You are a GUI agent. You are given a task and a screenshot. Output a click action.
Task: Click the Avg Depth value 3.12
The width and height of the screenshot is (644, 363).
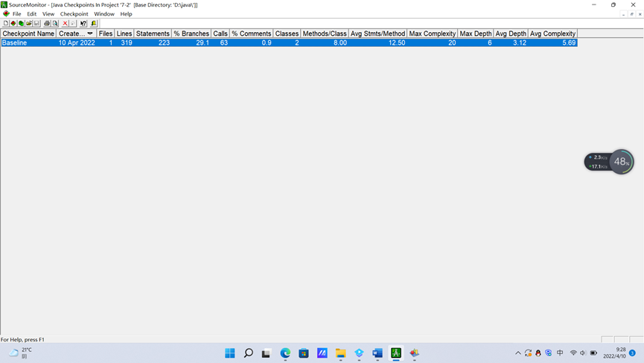[520, 42]
